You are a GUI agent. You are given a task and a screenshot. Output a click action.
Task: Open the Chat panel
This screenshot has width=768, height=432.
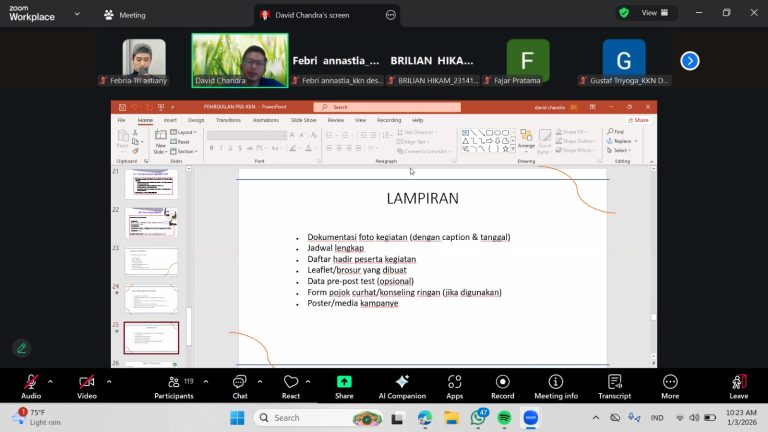[239, 386]
